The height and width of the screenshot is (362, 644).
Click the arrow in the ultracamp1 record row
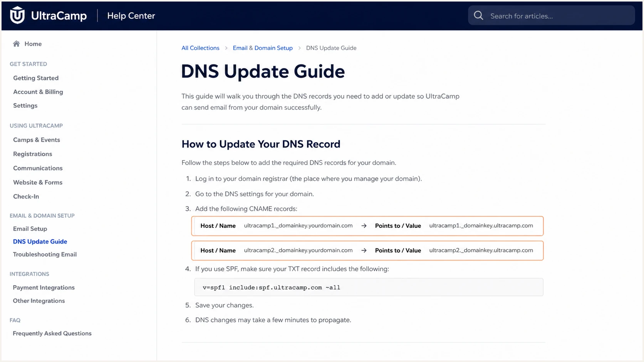(364, 226)
